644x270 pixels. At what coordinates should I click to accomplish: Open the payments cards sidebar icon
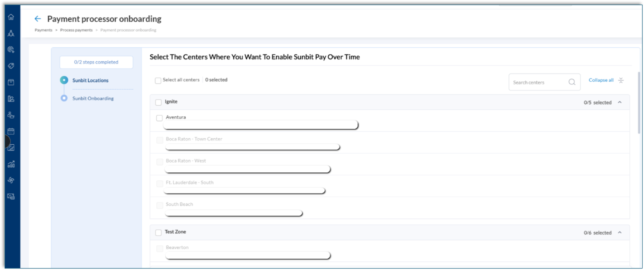point(11,197)
